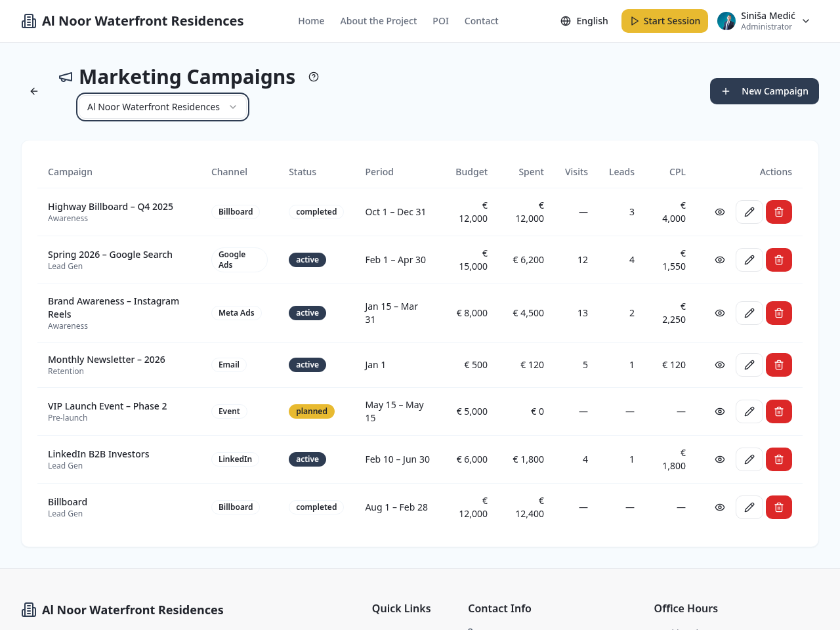Viewport: 840px width, 630px height.
Task: View Aug 1 – Feb 28 Billboard details
Action: (720, 507)
